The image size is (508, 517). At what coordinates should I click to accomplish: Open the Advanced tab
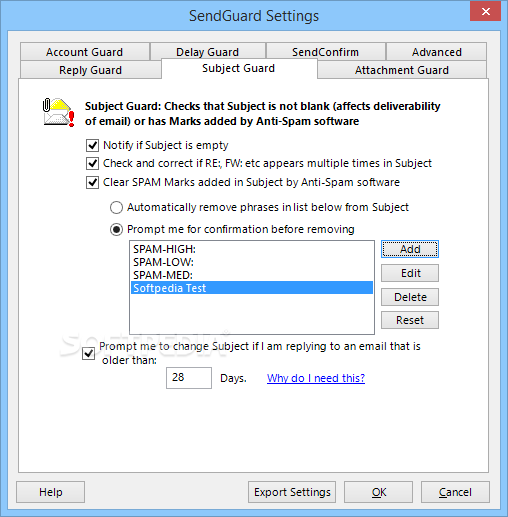436,52
